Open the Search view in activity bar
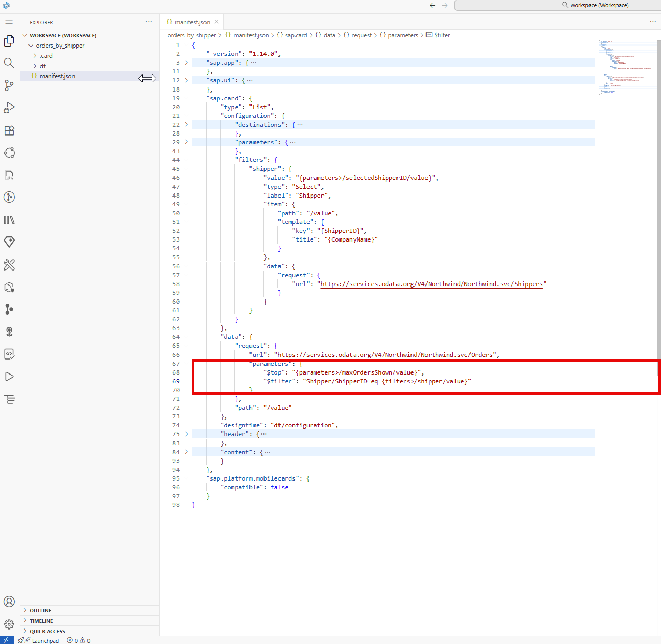661x644 pixels. (9, 63)
